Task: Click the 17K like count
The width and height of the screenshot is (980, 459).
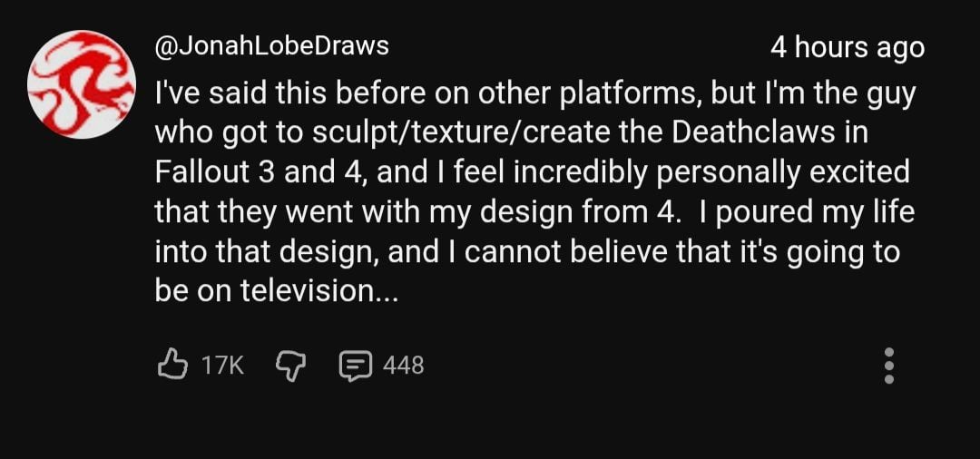Action: click(222, 365)
